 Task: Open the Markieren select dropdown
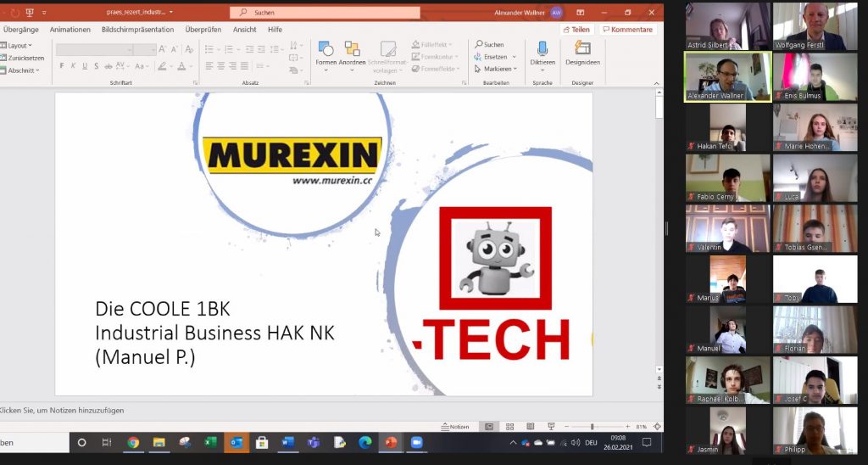pos(495,69)
